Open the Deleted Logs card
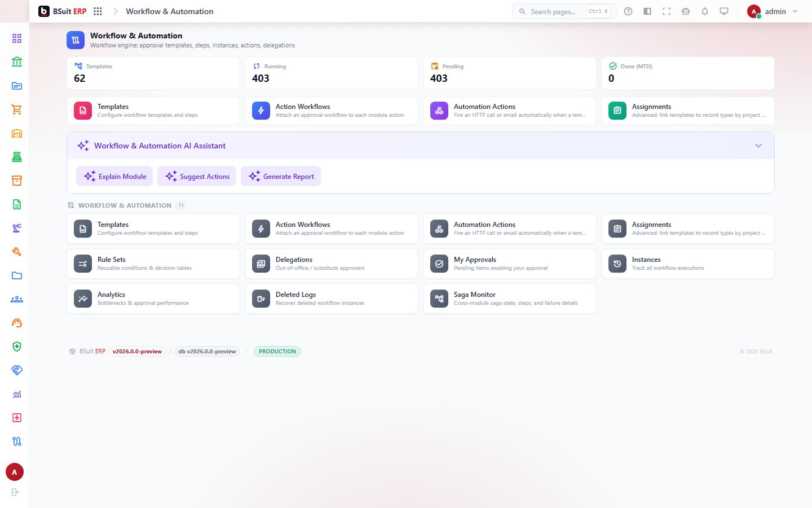This screenshot has height=508, width=812. point(332,299)
